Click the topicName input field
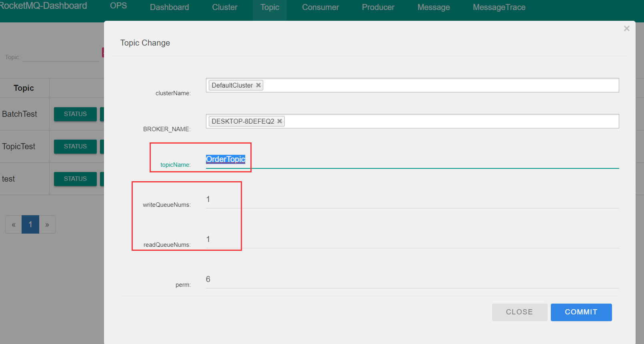Image resolution: width=644 pixels, height=344 pixels. tap(412, 160)
